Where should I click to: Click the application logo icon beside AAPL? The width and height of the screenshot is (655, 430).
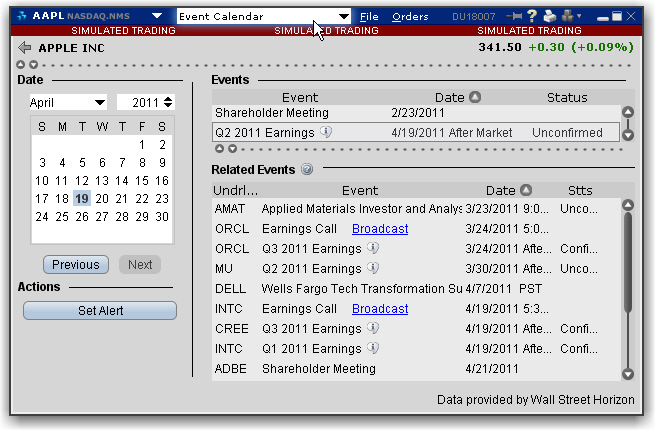pos(21,16)
